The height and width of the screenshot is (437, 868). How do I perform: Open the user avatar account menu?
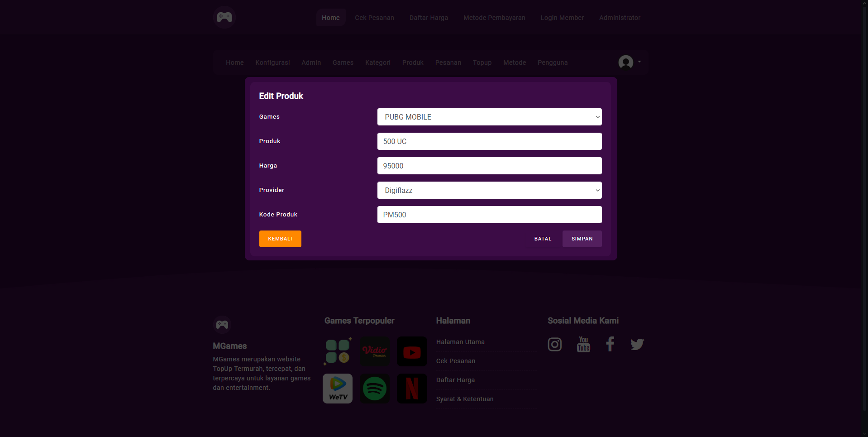click(x=626, y=62)
